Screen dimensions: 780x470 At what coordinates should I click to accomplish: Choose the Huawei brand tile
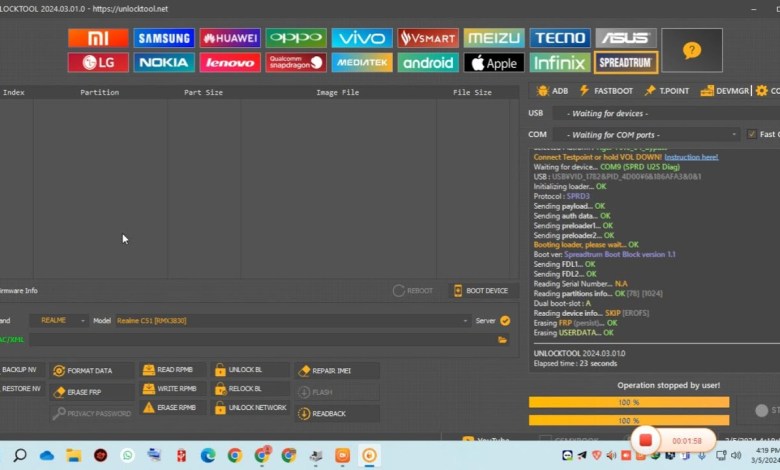click(x=230, y=38)
